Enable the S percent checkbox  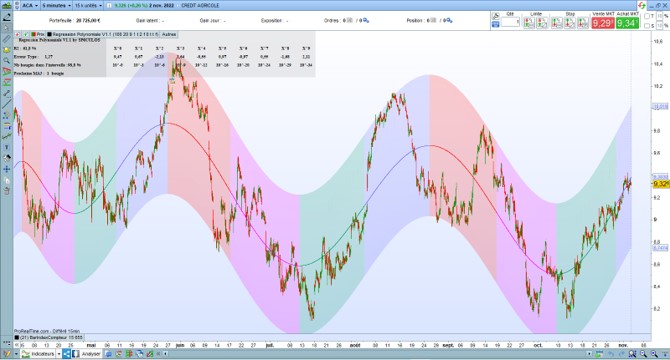647,26
